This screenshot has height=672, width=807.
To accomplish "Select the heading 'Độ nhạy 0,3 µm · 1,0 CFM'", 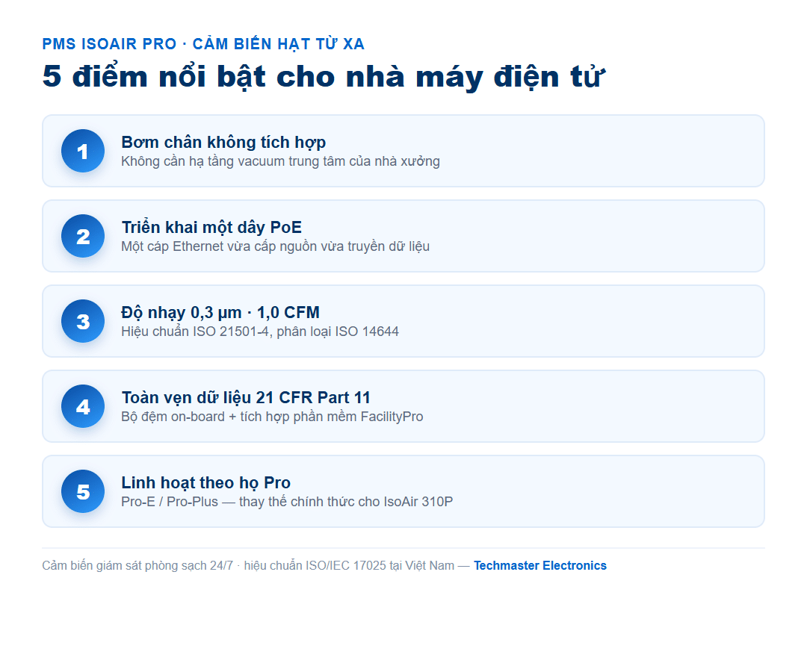I will (220, 313).
